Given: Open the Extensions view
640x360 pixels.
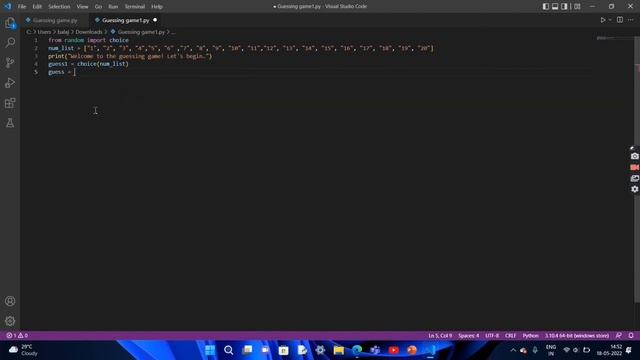Looking at the screenshot, I should (10, 103).
